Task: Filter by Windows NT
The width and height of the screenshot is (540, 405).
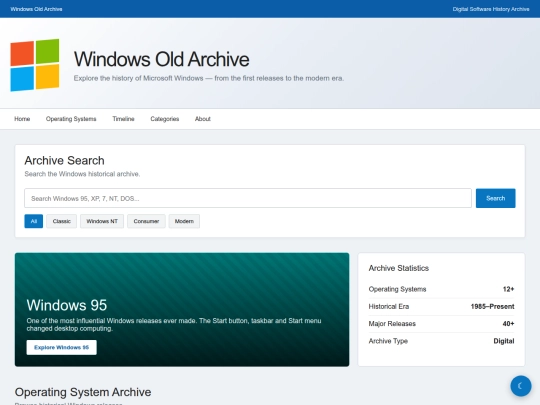Action: tap(102, 221)
